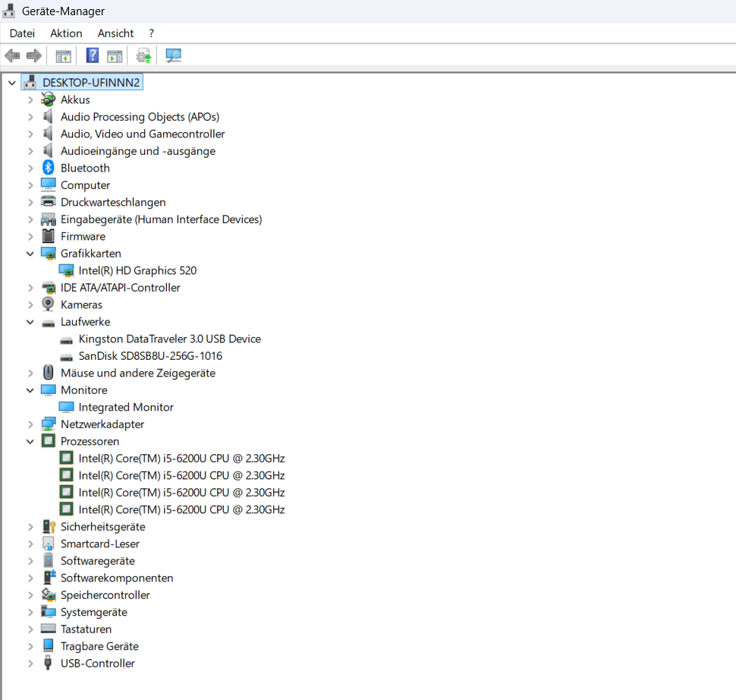The width and height of the screenshot is (736, 700).
Task: Click the Netzwerkadapter network icon
Action: coord(48,424)
